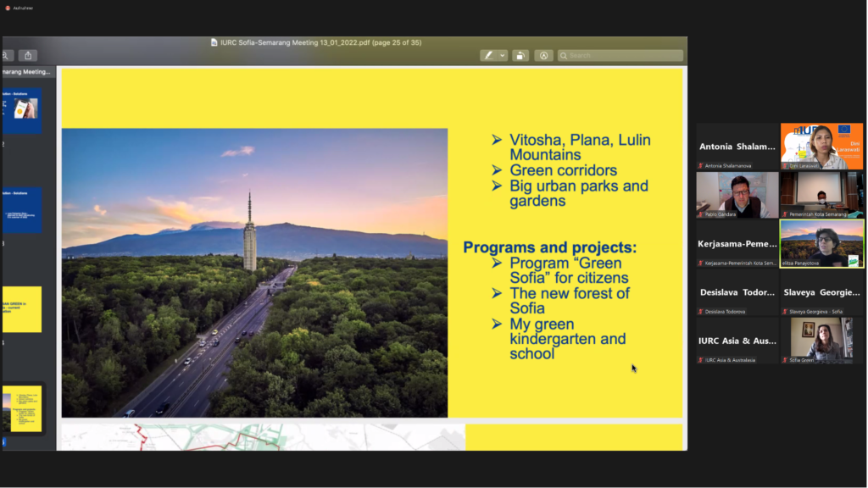Select the Markup pen tool

[489, 55]
